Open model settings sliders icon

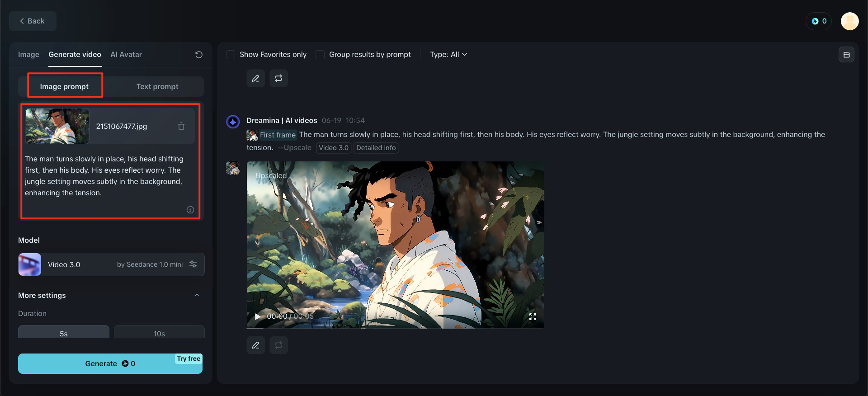click(x=193, y=264)
